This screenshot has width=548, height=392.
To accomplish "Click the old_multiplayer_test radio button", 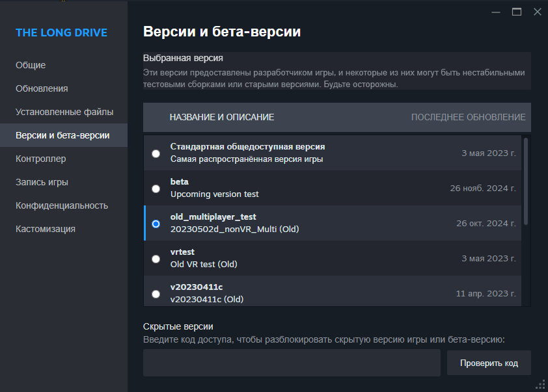I will tap(156, 224).
